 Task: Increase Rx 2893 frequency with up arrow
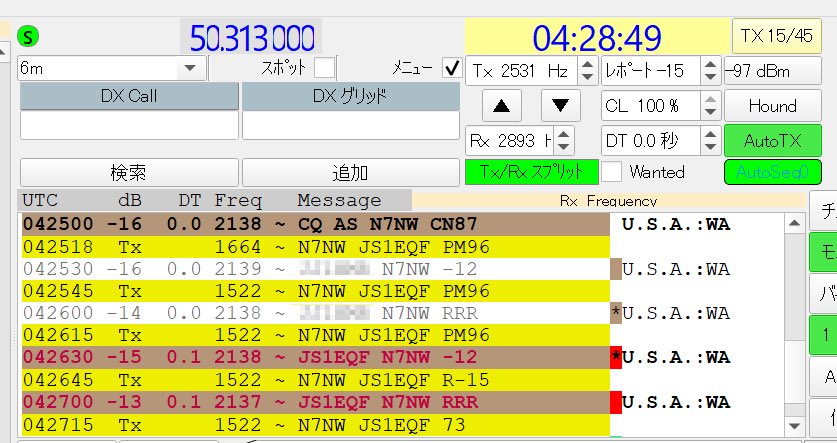point(563,134)
